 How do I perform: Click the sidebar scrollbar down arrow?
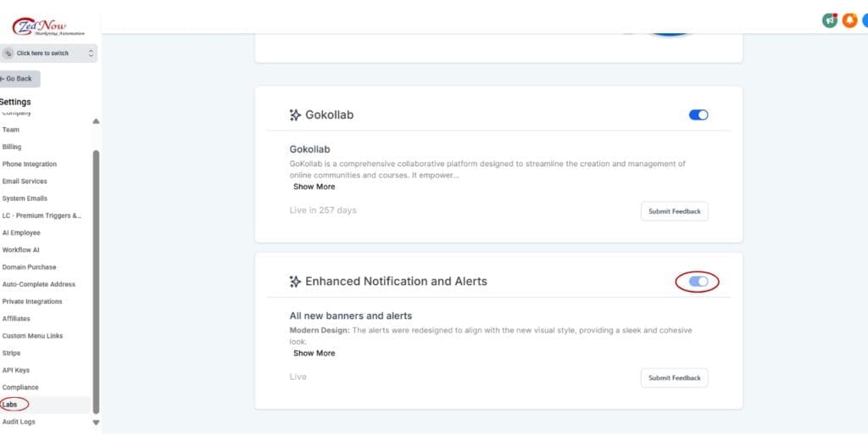pyautogui.click(x=96, y=422)
